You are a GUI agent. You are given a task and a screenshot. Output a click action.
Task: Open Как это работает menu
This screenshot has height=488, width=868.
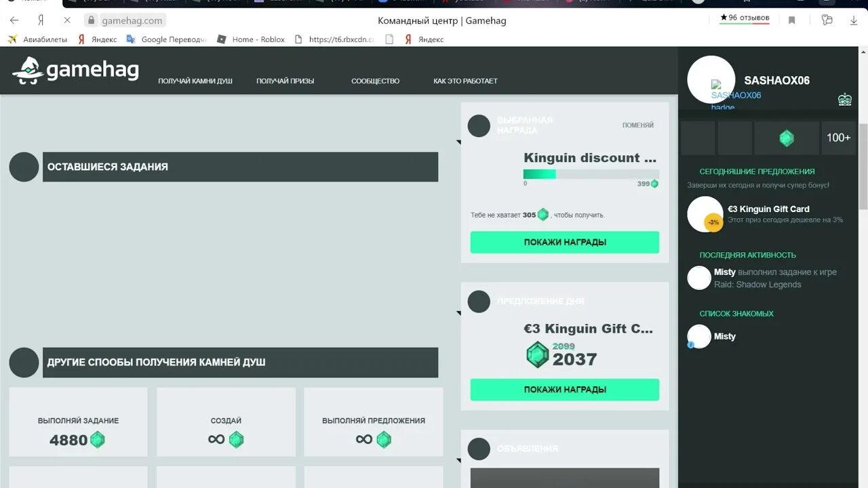point(465,81)
